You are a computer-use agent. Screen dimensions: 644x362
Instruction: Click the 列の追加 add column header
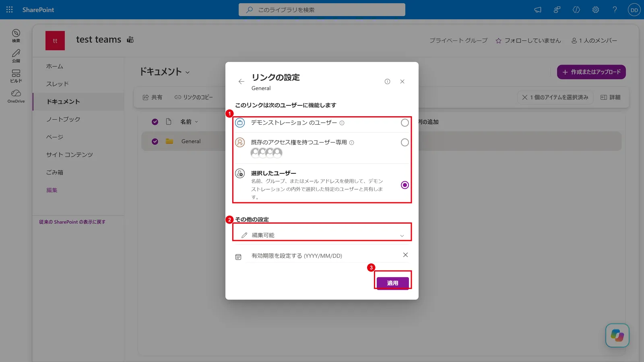pyautogui.click(x=428, y=122)
